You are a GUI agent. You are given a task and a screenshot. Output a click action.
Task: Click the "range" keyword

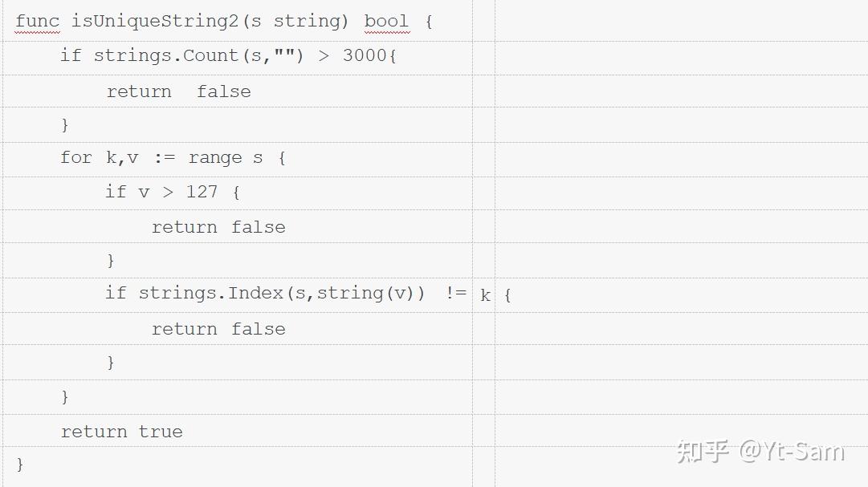(x=215, y=157)
